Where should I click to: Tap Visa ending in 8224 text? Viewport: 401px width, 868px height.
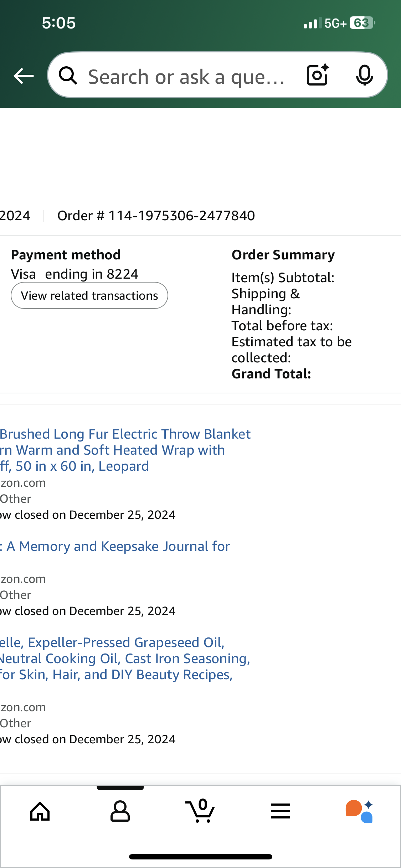click(x=74, y=274)
